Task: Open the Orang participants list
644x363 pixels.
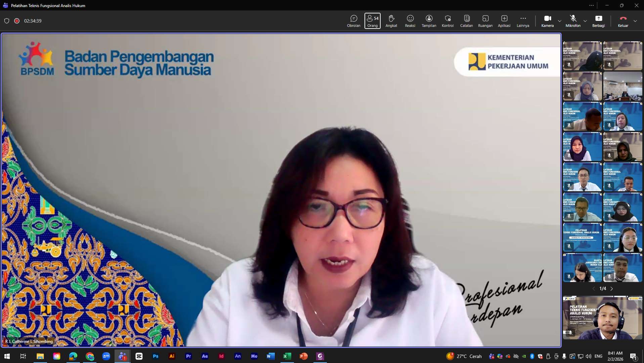Action: tap(372, 21)
